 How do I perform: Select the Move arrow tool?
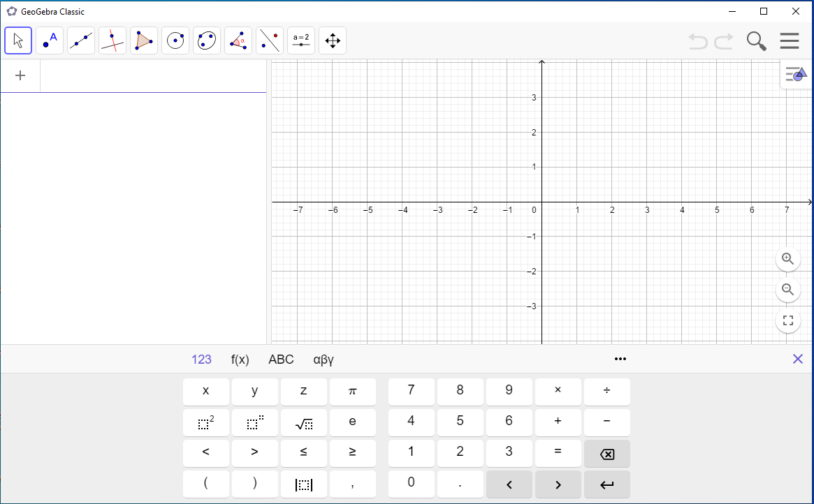[x=18, y=40]
